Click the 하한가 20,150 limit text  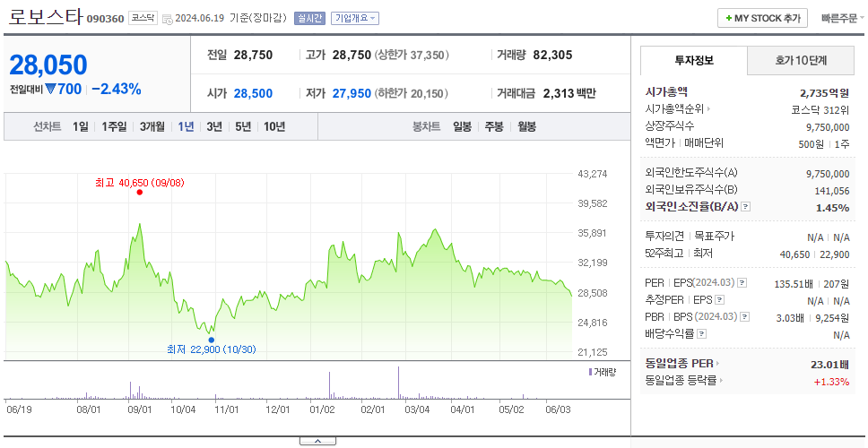412,93
